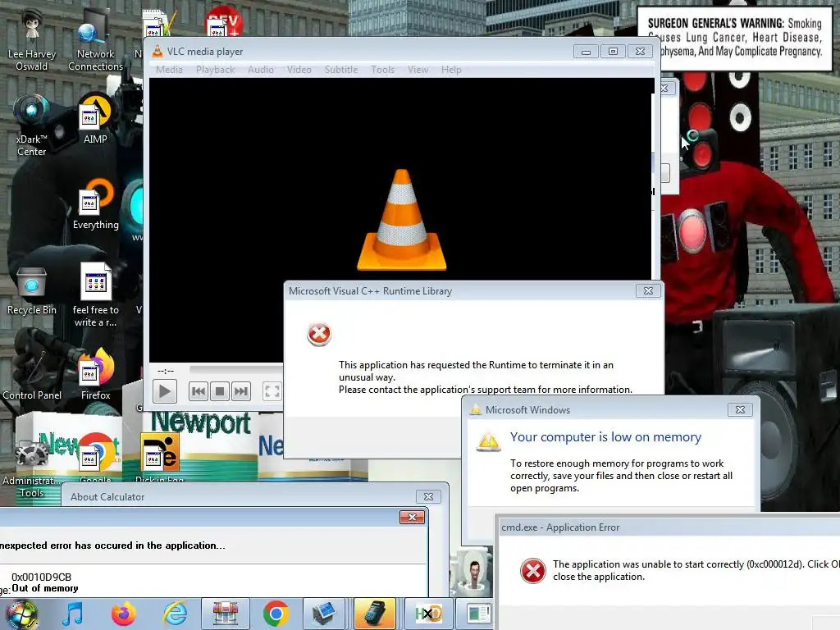The width and height of the screenshot is (840, 630).
Task: Launch Firefox from desktop shortcut
Action: [x=95, y=375]
